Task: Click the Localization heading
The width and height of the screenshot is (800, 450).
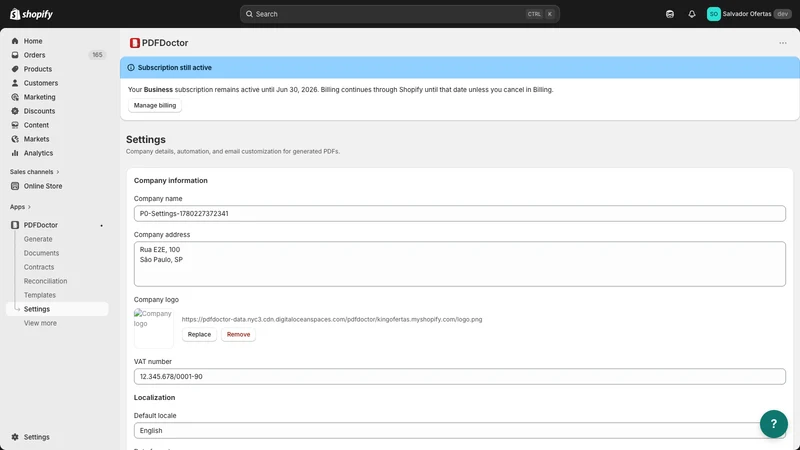Action: coord(154,397)
